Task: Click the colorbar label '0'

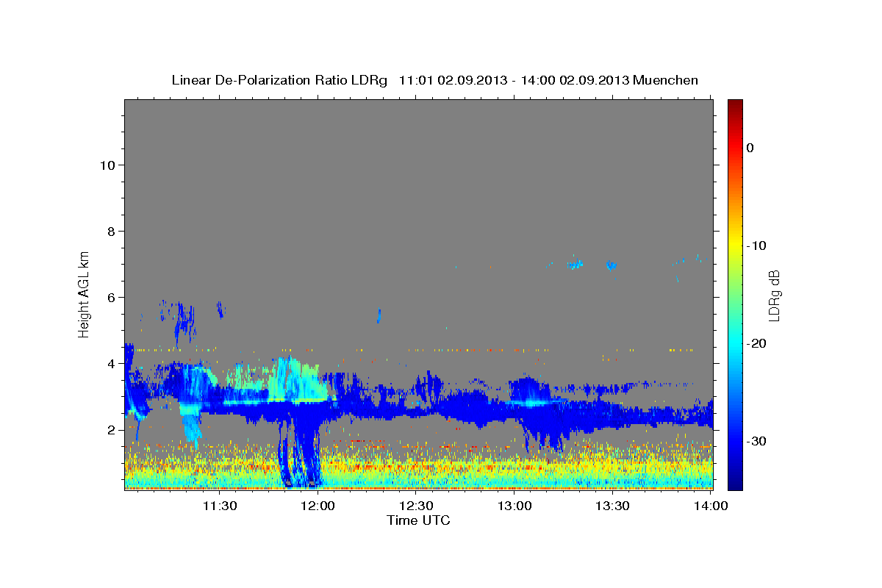Action: [750, 148]
